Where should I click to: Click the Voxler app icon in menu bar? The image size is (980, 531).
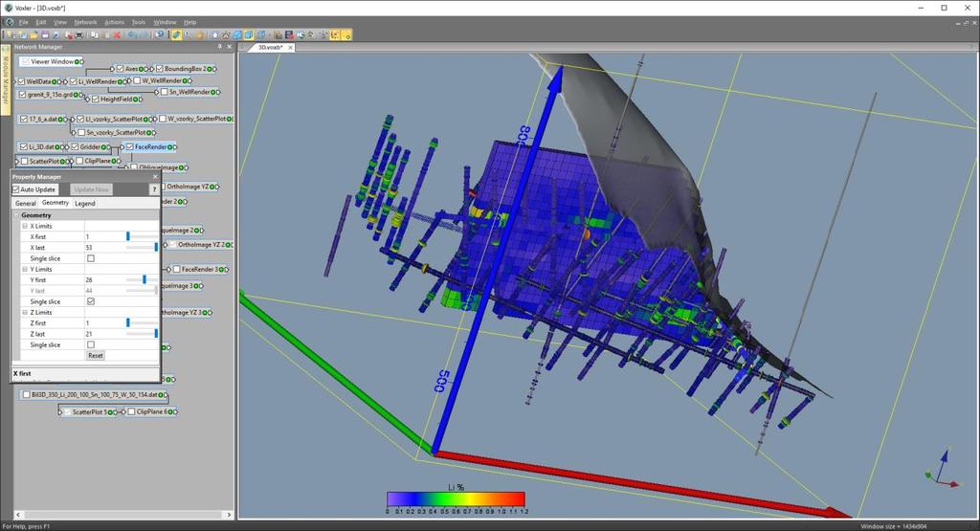(x=9, y=22)
